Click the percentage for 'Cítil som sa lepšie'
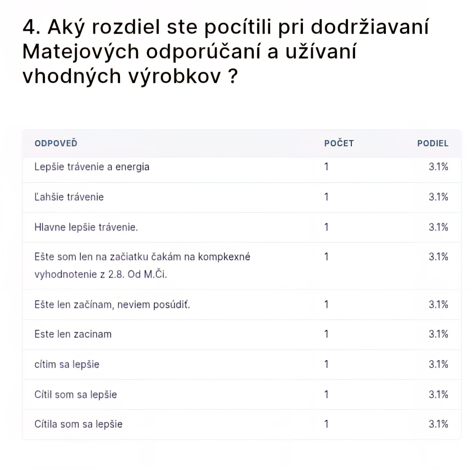Image resolution: width=476 pixels, height=470 pixels. point(438,394)
